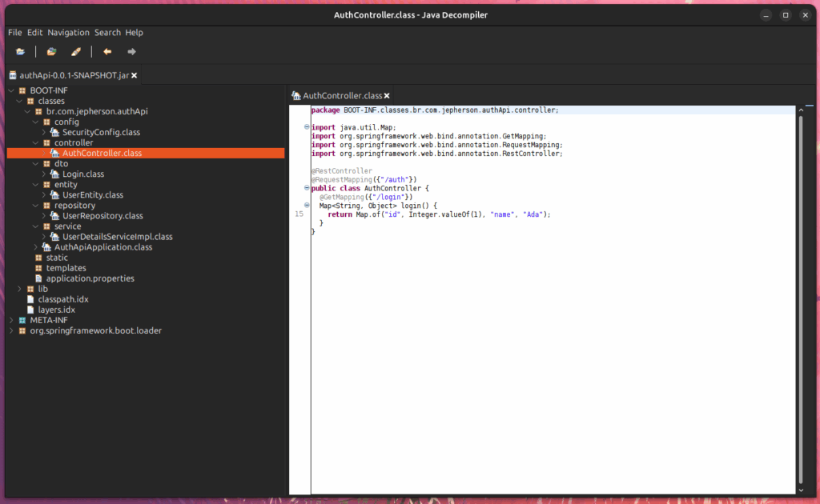
Task: Click the META-INF package icon
Action: pos(22,320)
